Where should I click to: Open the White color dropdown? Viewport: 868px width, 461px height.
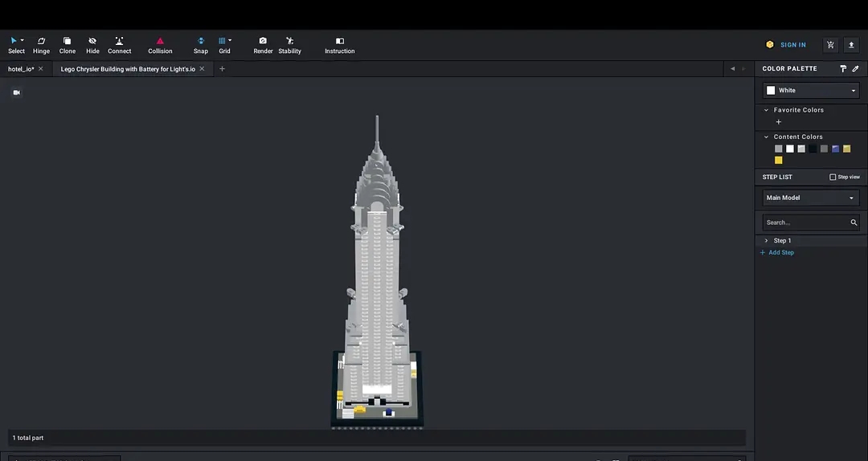pyautogui.click(x=811, y=90)
